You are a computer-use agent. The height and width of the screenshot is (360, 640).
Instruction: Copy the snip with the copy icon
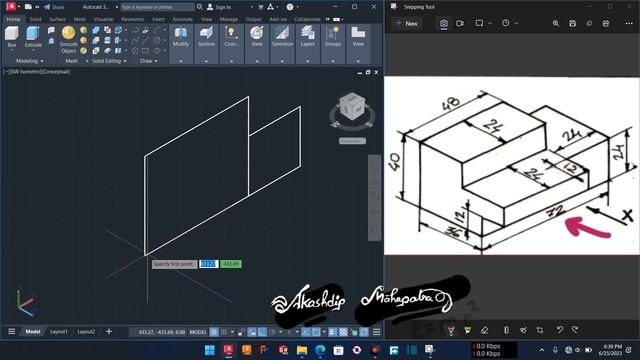tap(589, 23)
